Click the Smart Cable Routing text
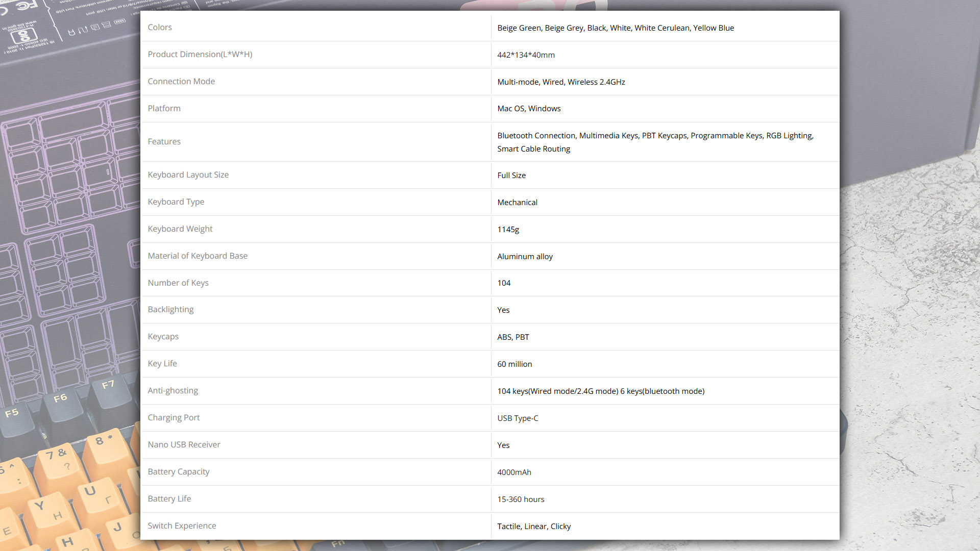980x551 pixels. coord(533,149)
